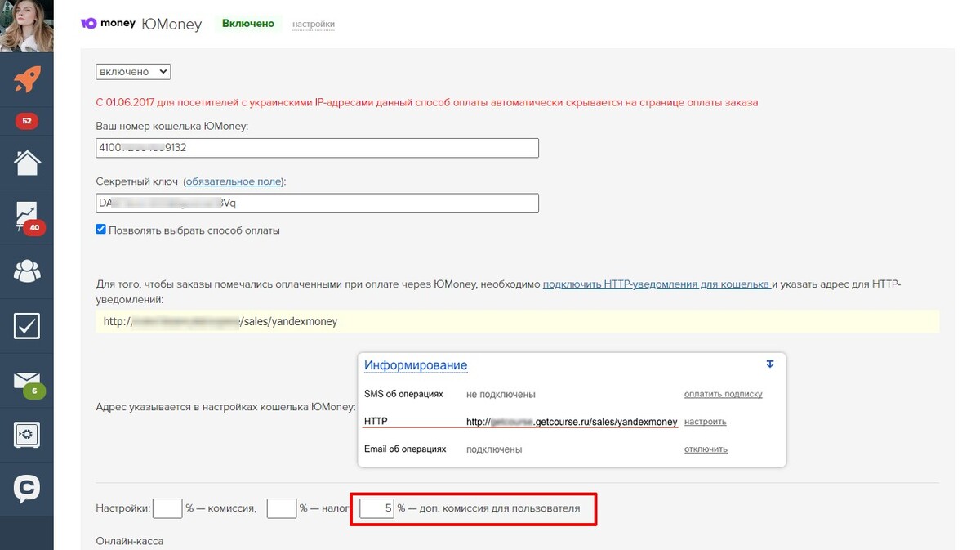This screenshot has width=980, height=550.
Task: Open the checkmark tasks icon in sidebar
Action: click(x=27, y=326)
